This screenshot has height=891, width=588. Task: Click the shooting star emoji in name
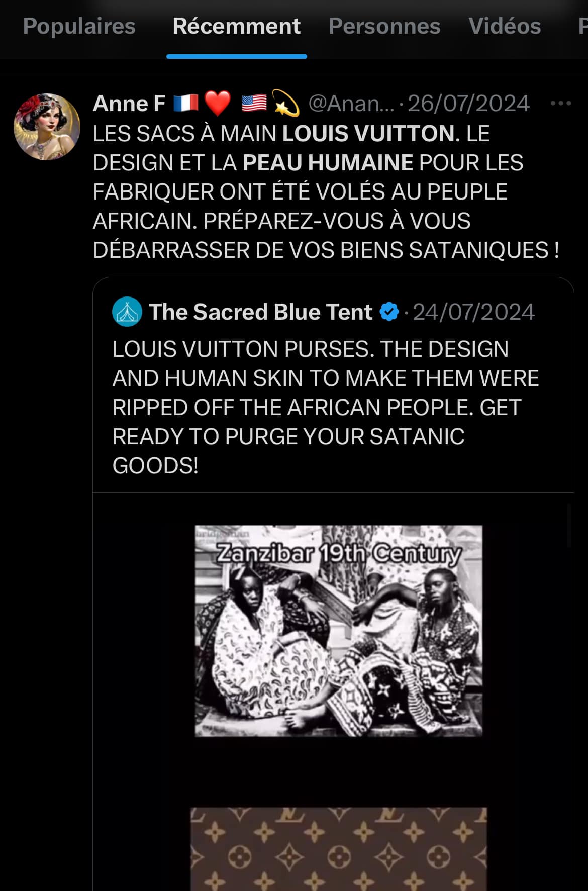point(285,104)
